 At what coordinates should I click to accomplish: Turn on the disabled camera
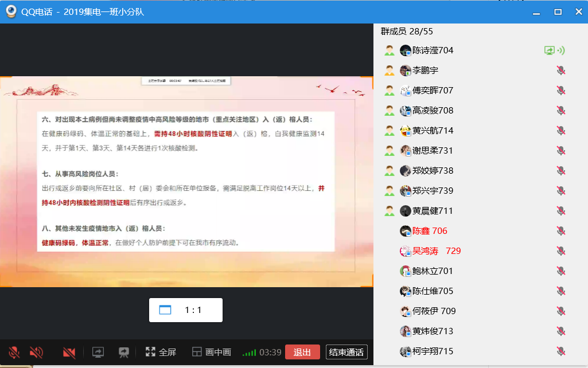tap(69, 352)
